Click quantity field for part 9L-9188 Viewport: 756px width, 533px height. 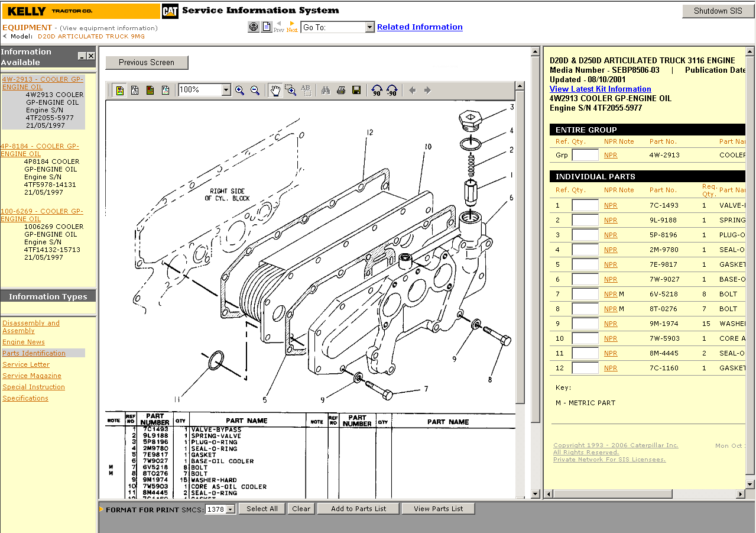585,220
